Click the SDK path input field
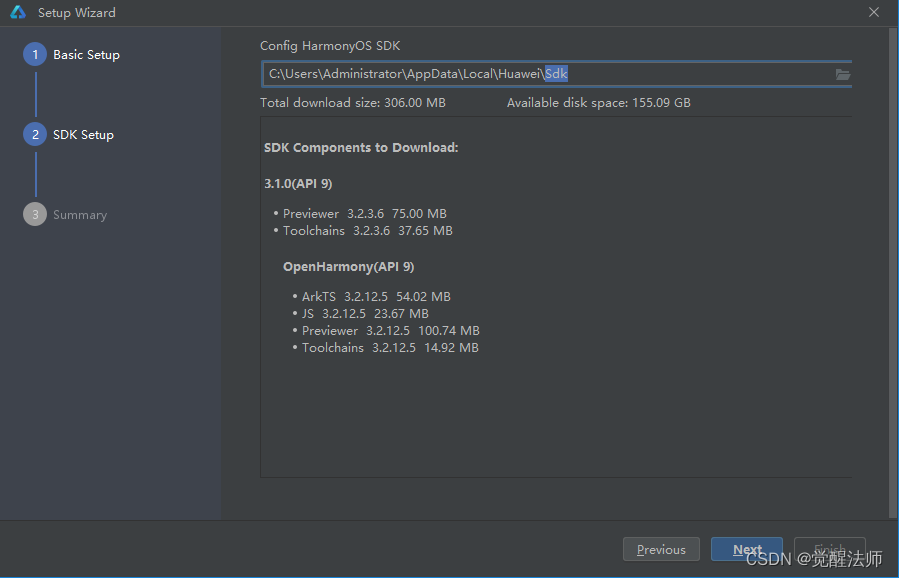Screen dimensions: 899x578 tap(556, 74)
